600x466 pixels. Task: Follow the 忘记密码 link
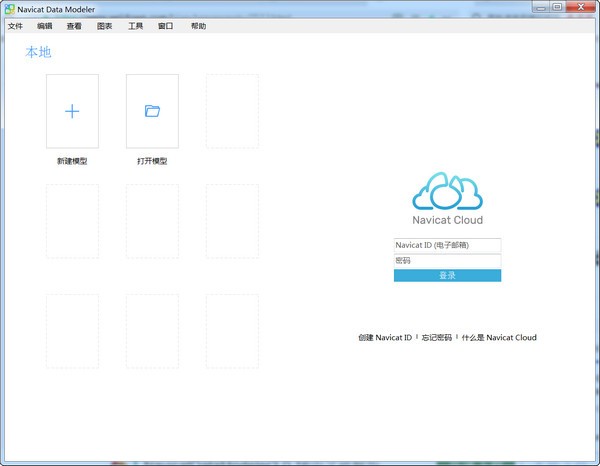tap(437, 338)
